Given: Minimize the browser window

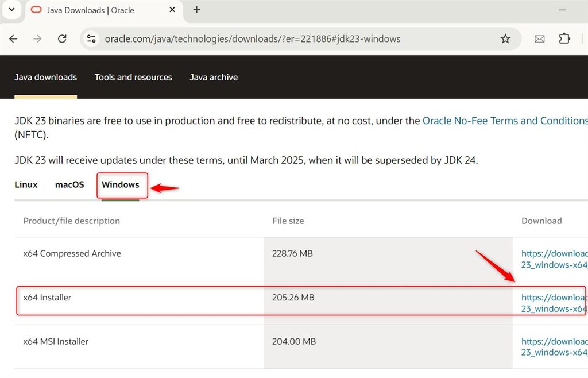Looking at the screenshot, I should tap(562, 10).
